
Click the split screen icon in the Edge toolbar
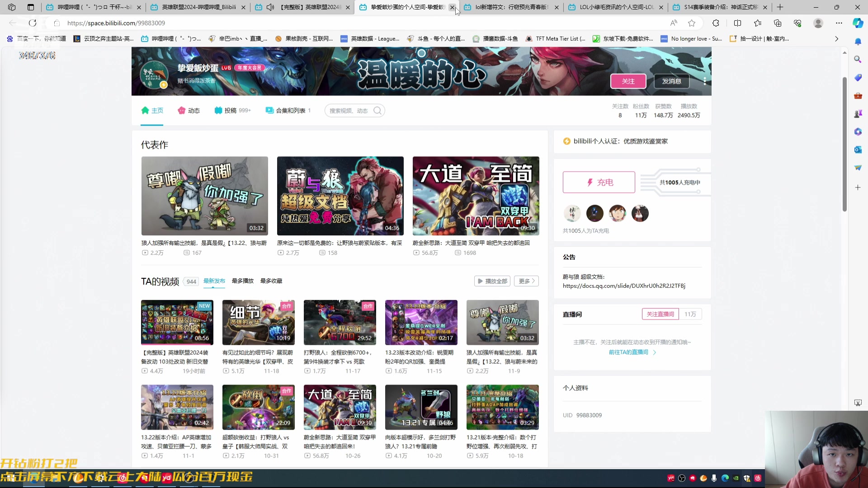(738, 23)
